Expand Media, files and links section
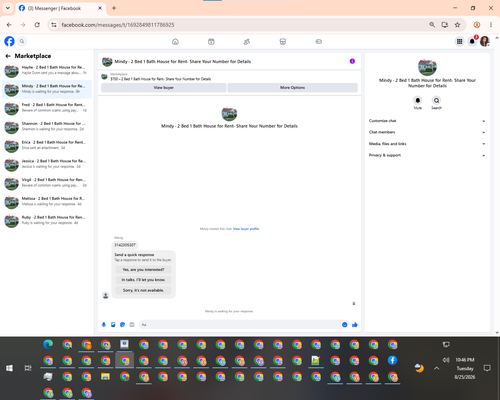Image resolution: width=500 pixels, height=400 pixels. pyautogui.click(x=427, y=144)
